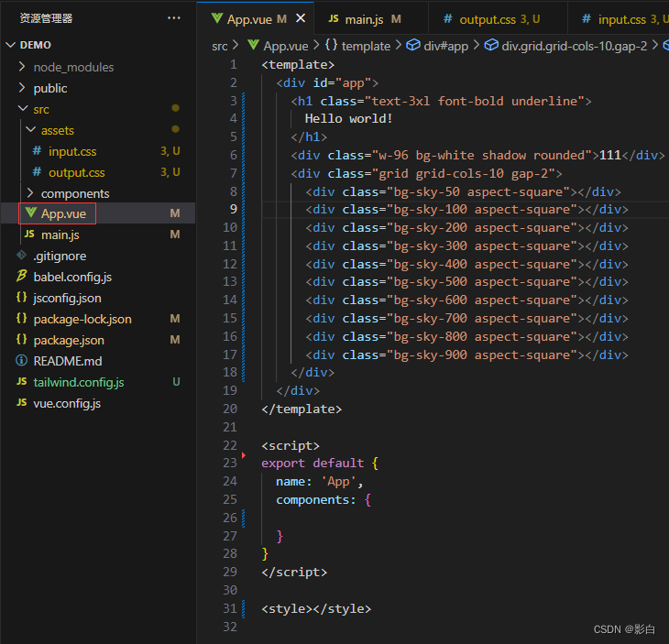This screenshot has width=669, height=644.
Task: Click line number 23 in the gutter
Action: (230, 463)
